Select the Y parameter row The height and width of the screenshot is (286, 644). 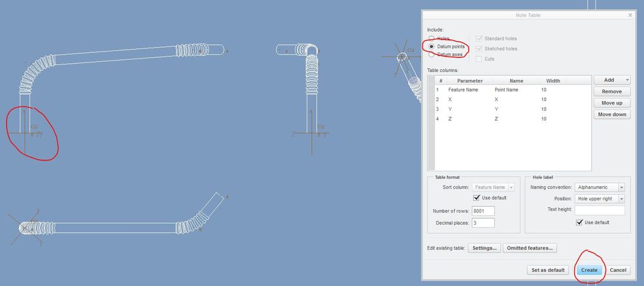click(x=513, y=109)
